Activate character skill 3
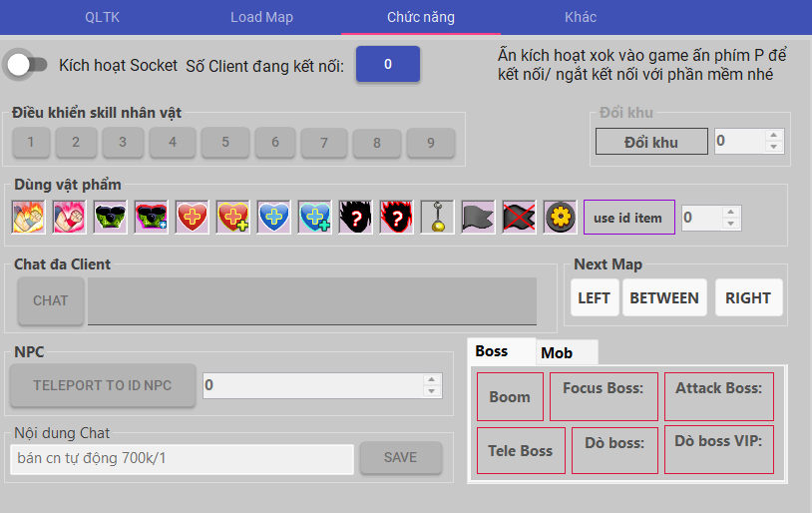The height and width of the screenshot is (513, 812). click(x=123, y=142)
